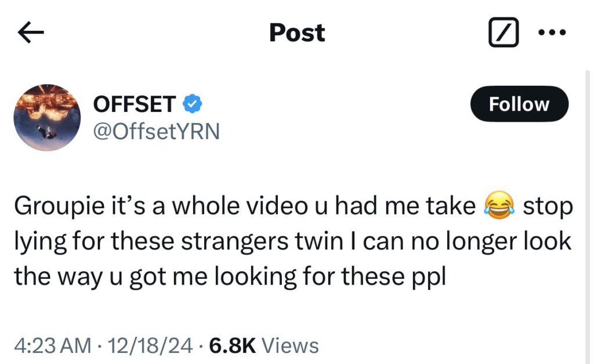Click the Post header title
Image resolution: width=594 pixels, height=364 pixels.
coord(297,32)
